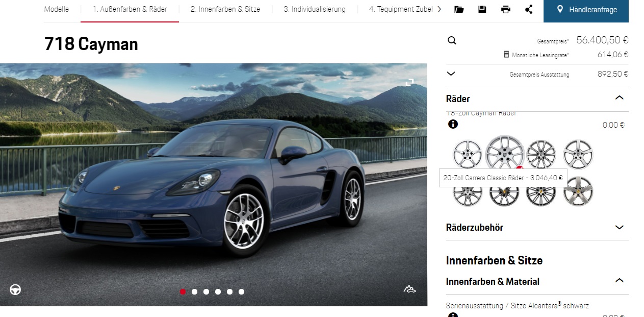
Task: Collapse the Räder section
Action: point(620,97)
